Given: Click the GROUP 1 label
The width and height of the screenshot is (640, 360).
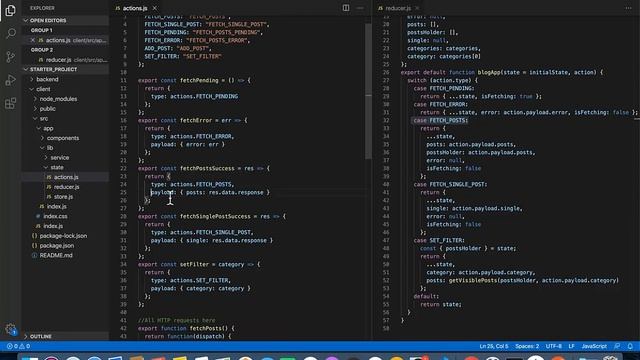Looking at the screenshot, I should pyautogui.click(x=41, y=30).
